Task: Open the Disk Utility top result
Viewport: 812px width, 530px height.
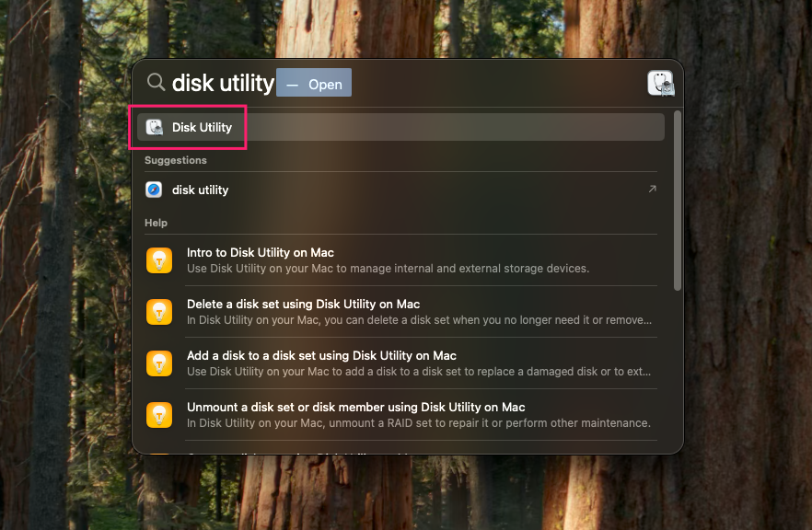Action: pos(400,127)
